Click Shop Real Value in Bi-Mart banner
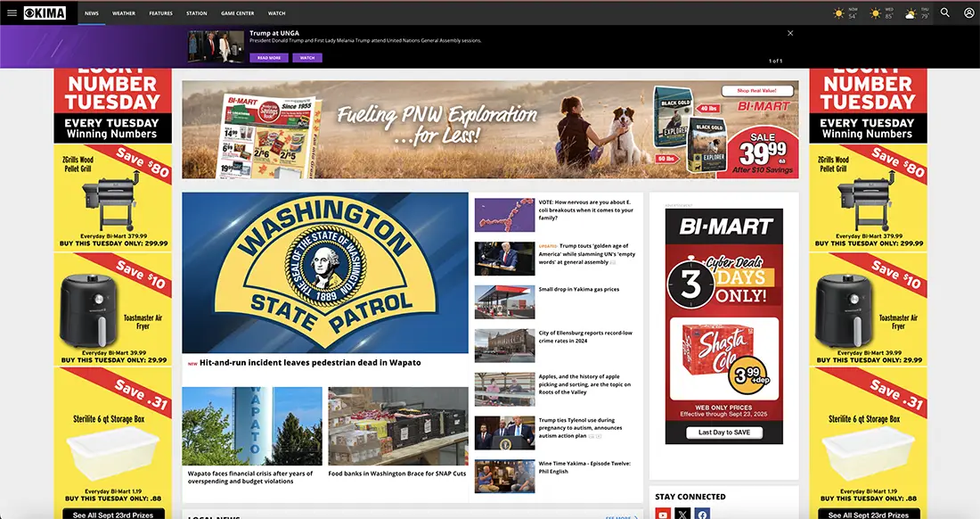980x519 pixels. point(756,91)
